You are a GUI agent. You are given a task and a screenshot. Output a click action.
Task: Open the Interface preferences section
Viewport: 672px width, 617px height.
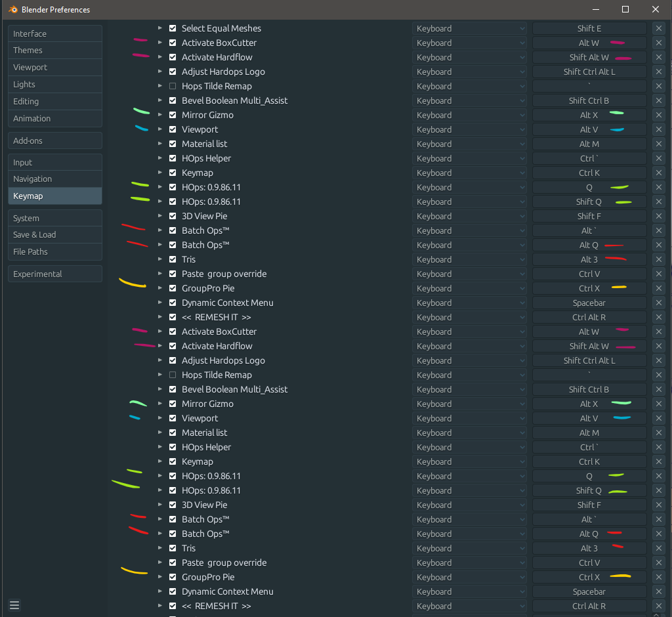pyautogui.click(x=55, y=33)
